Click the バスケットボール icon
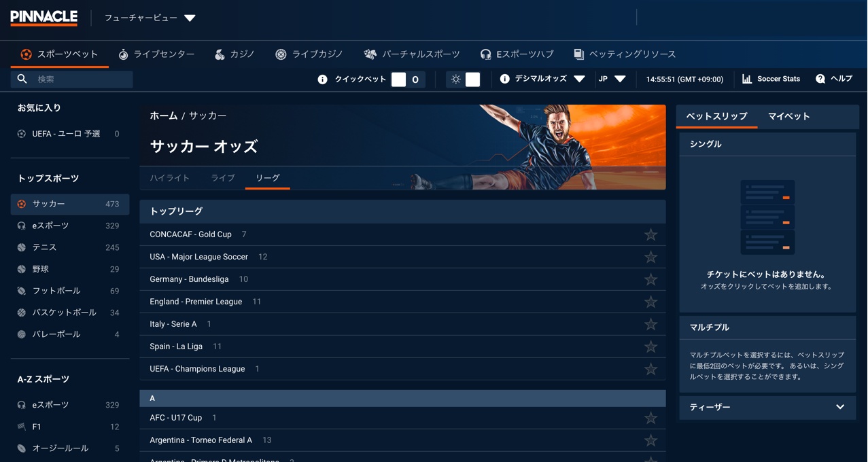 pyautogui.click(x=22, y=313)
